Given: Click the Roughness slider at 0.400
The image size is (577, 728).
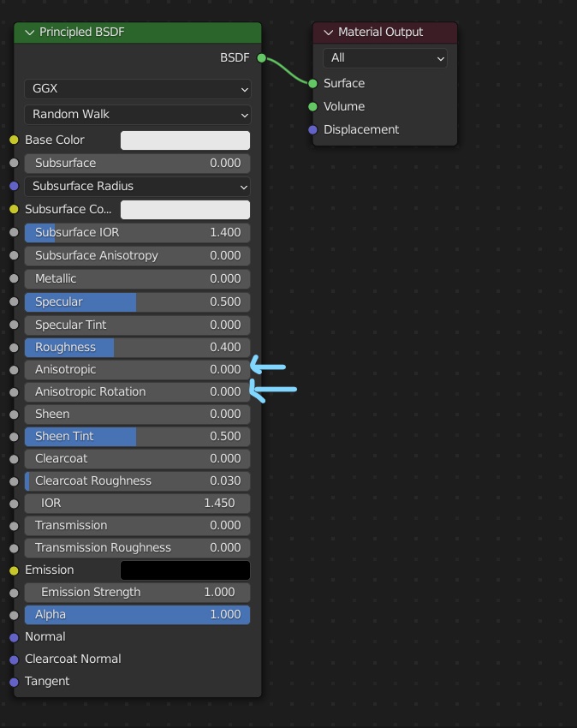Looking at the screenshot, I should (x=138, y=347).
